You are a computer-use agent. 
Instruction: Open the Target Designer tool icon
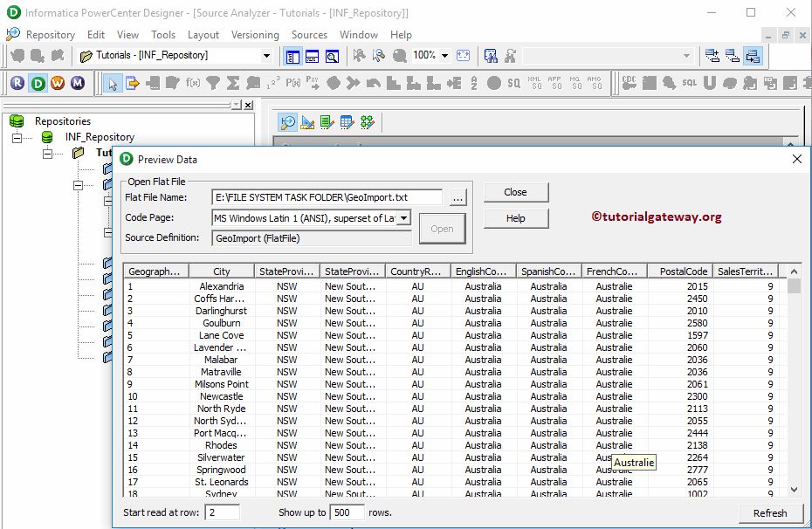[307, 122]
